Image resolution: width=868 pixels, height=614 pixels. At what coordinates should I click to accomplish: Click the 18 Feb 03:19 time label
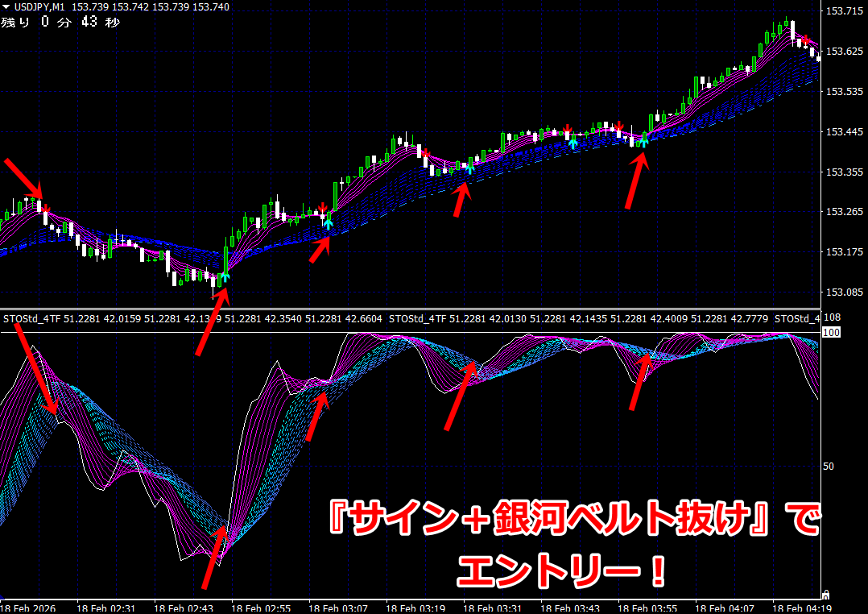click(415, 608)
